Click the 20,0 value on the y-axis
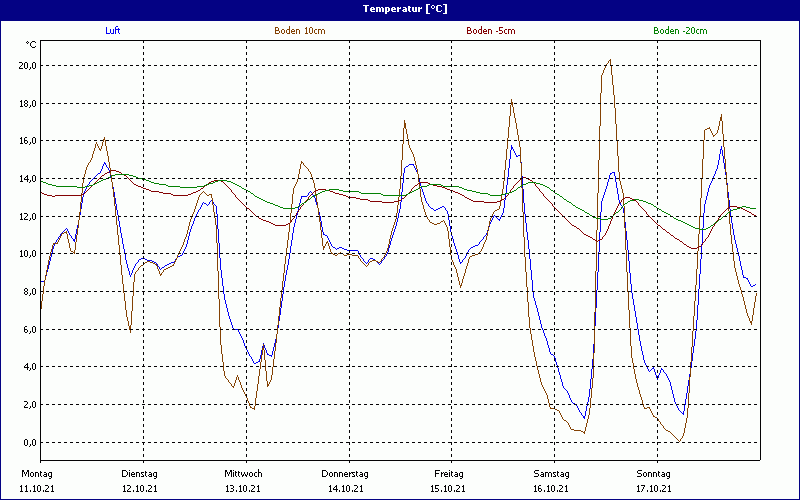This screenshot has width=800, height=500. point(27,66)
